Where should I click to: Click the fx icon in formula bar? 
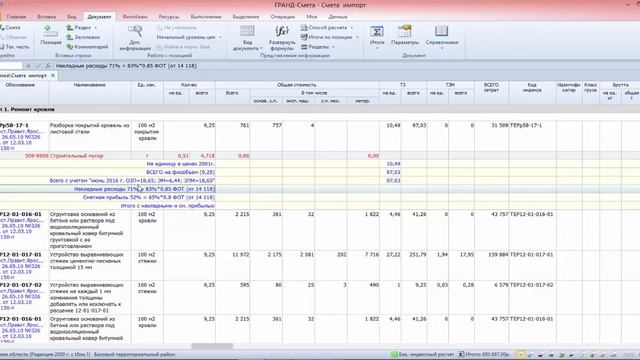coord(48,66)
